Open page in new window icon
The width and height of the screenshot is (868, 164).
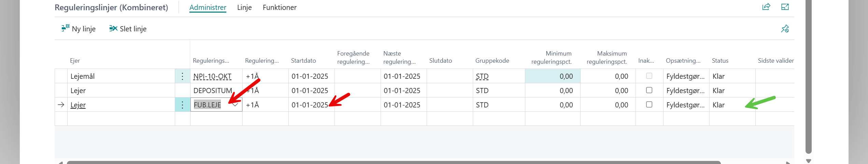(x=785, y=7)
